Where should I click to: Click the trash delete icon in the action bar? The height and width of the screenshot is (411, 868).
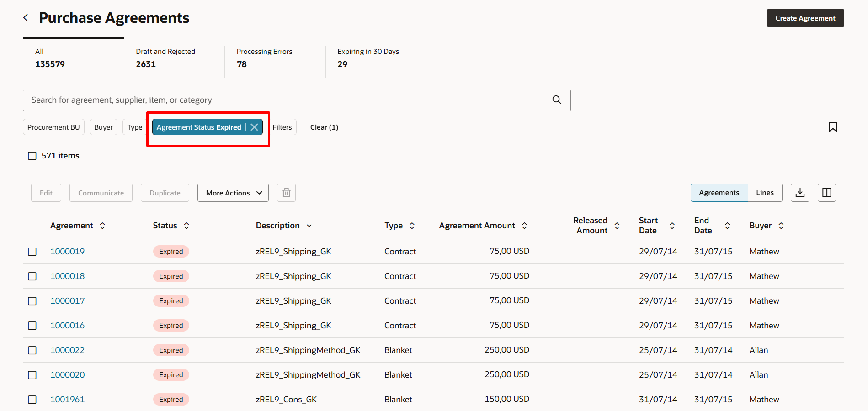coord(286,192)
